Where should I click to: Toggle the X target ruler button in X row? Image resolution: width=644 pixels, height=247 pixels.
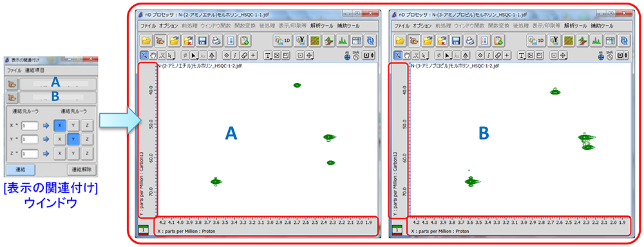pyautogui.click(x=59, y=126)
